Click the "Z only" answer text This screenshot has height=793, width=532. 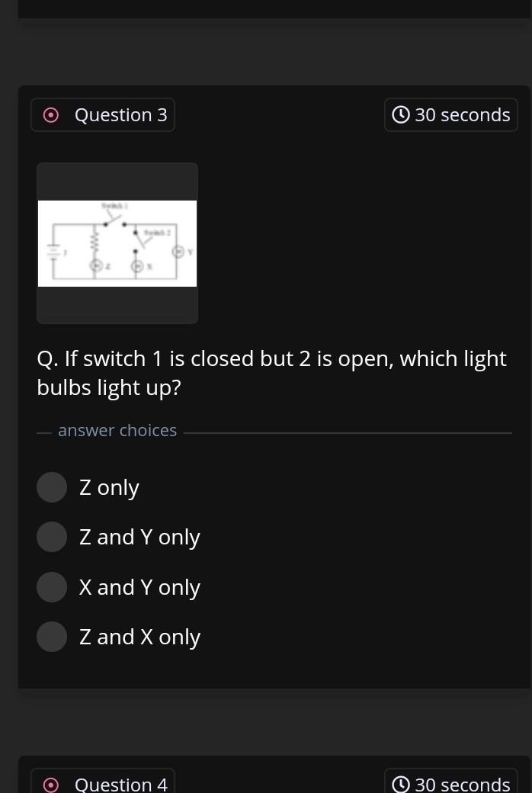pos(109,488)
